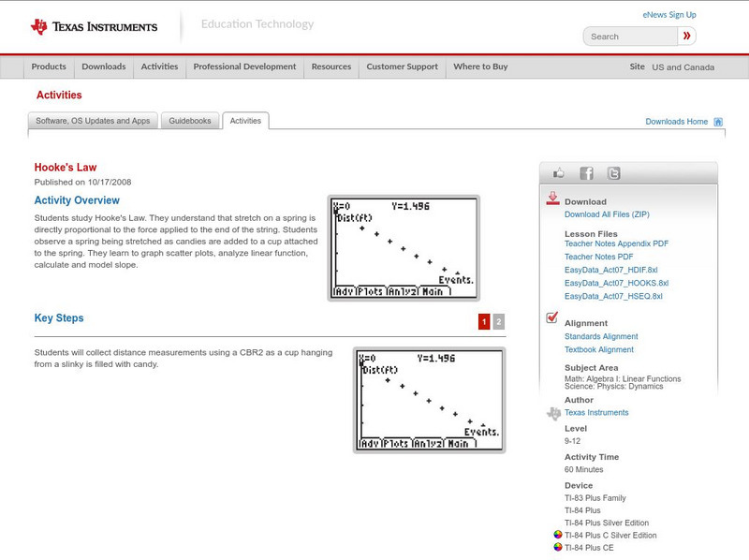
Task: Click the Texas Instruments logo
Action: [94, 27]
